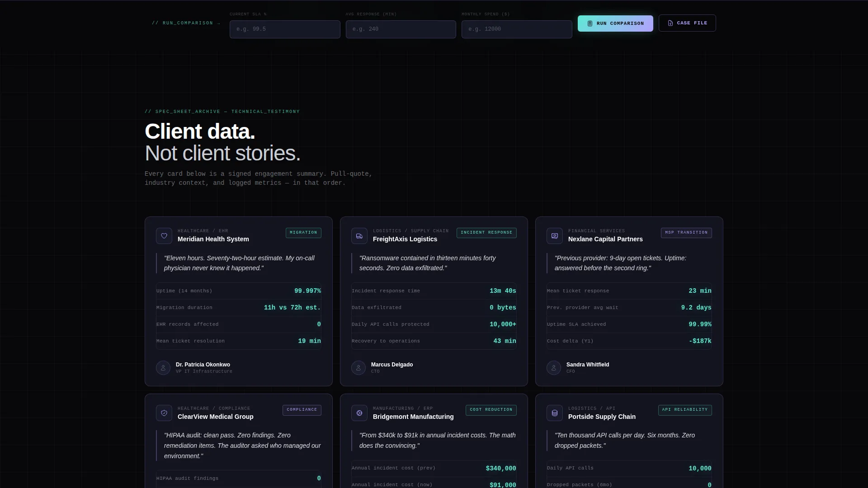
Task: Click the truck icon on FreightAxis Logistics card
Action: (359, 236)
